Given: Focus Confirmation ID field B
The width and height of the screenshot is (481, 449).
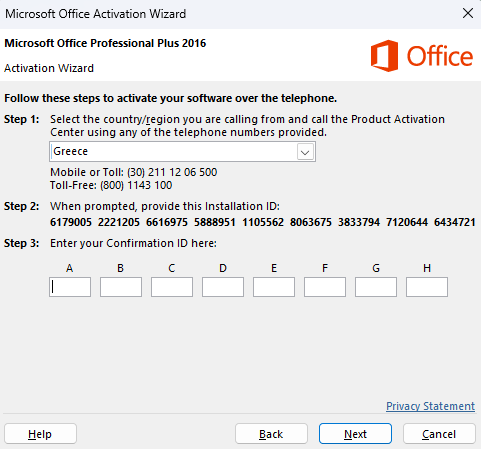Looking at the screenshot, I should click(121, 287).
